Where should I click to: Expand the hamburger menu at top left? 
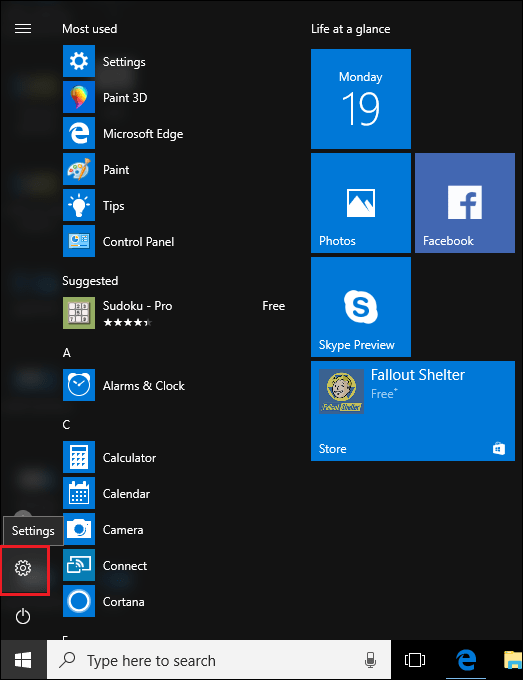click(x=23, y=29)
